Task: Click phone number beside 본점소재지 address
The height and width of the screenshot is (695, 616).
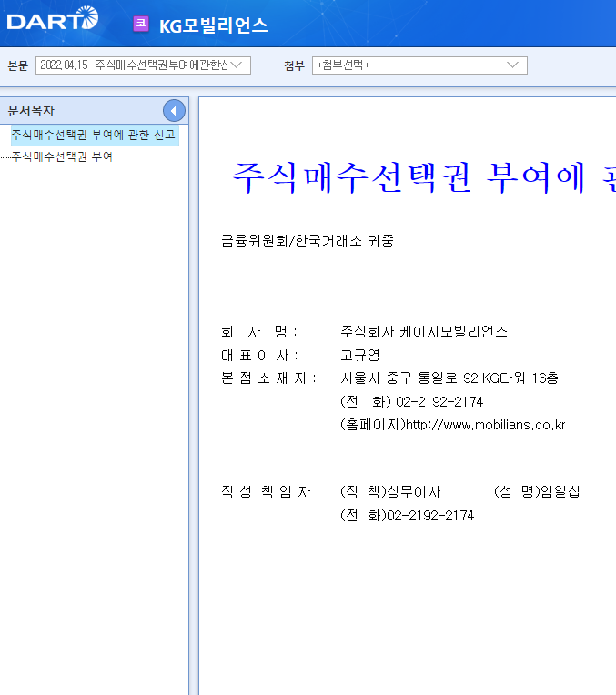Action: coord(439,402)
